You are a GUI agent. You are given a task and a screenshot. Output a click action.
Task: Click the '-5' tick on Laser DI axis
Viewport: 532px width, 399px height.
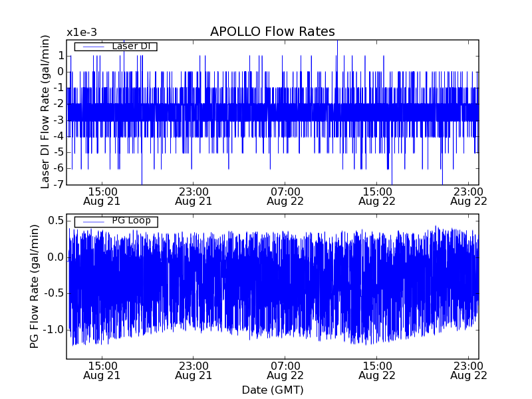tap(59, 152)
